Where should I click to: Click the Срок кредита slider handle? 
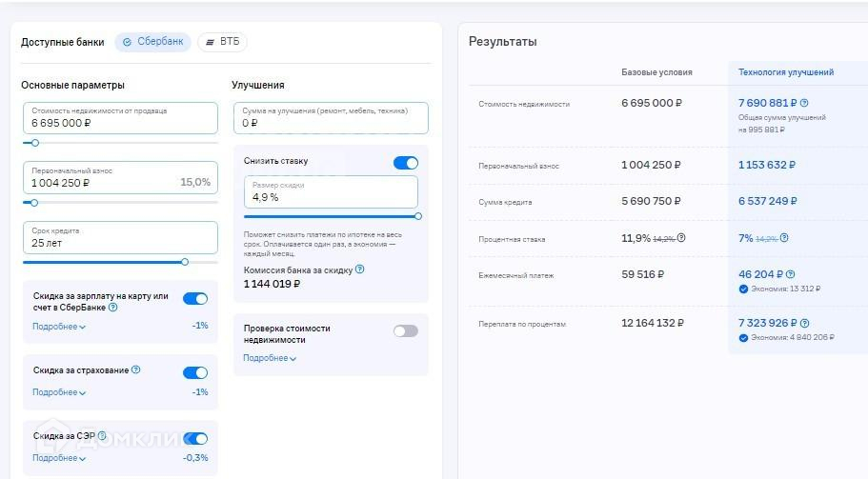185,262
